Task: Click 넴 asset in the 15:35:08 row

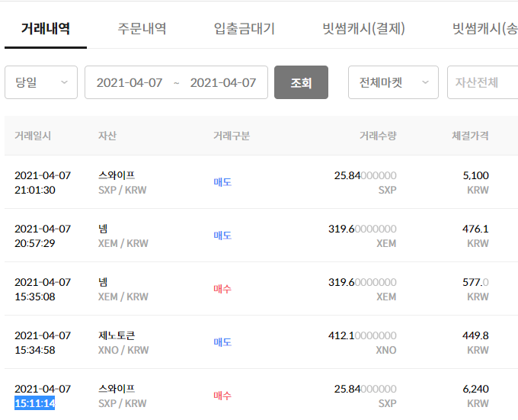Action: 103,282
